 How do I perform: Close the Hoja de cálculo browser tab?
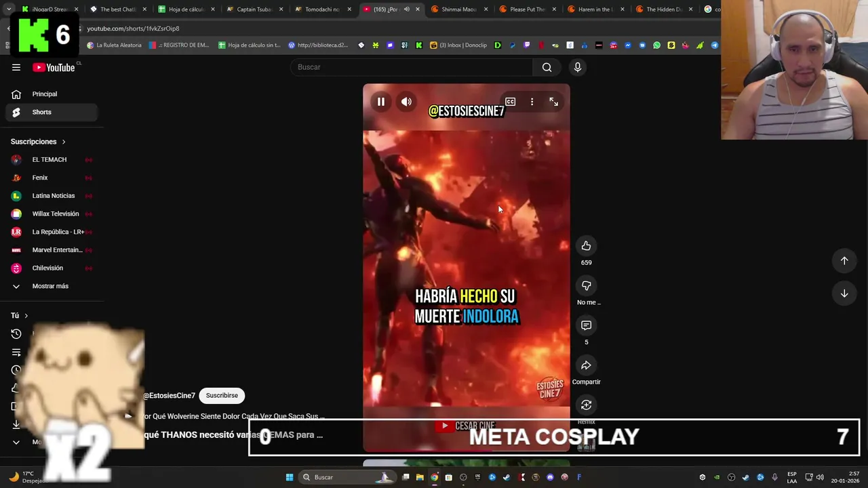tap(213, 9)
